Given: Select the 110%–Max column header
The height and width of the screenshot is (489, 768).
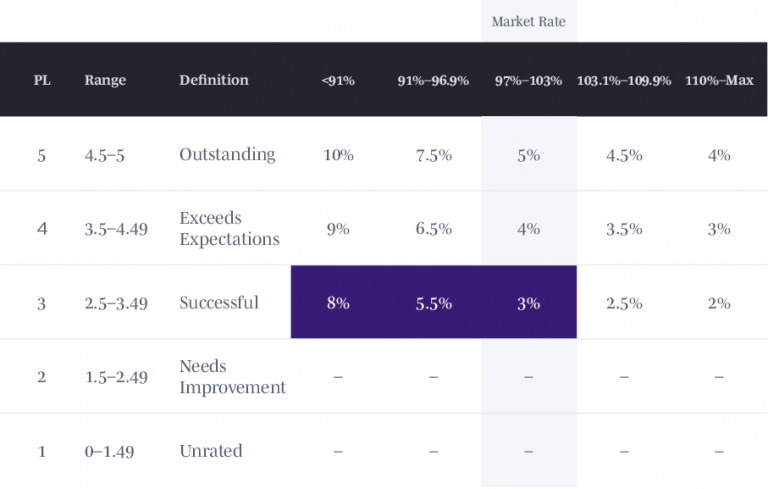Looking at the screenshot, I should tap(719, 80).
